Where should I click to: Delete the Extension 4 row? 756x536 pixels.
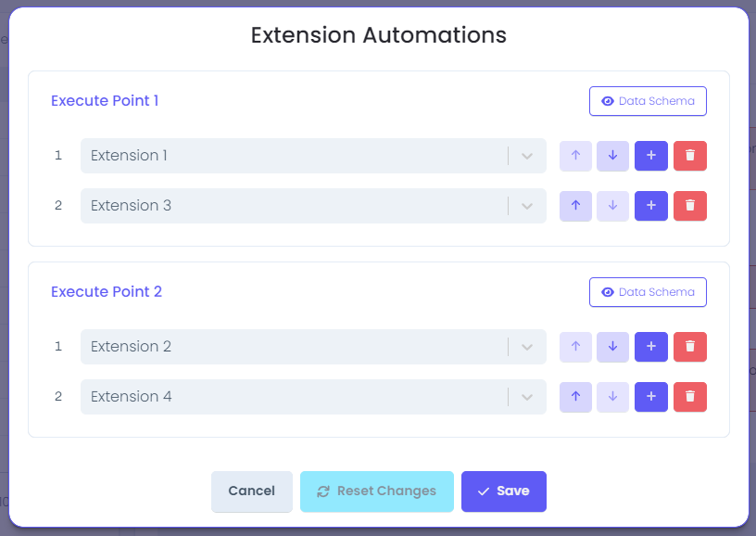tap(690, 397)
